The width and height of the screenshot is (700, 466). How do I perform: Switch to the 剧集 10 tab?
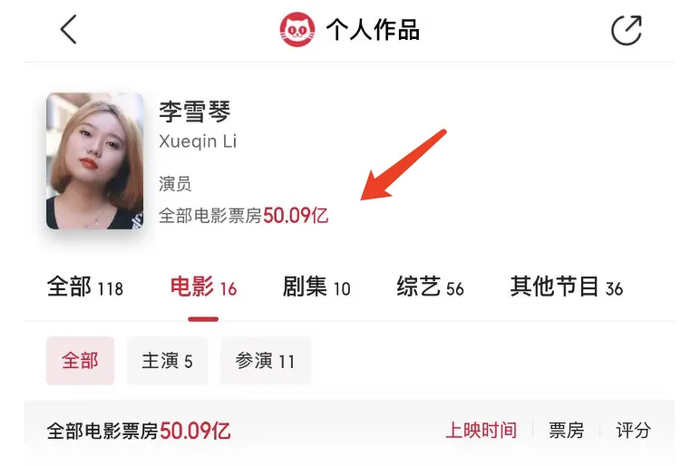(x=317, y=287)
